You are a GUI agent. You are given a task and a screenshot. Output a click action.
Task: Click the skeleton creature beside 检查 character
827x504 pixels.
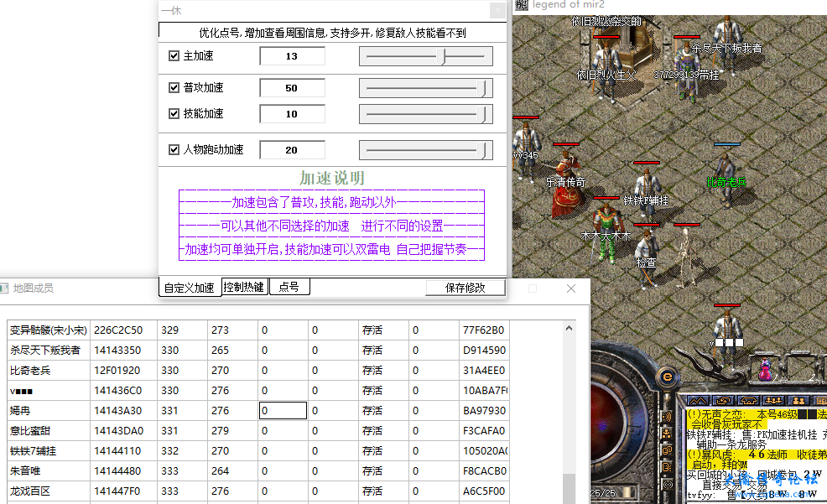point(685,257)
